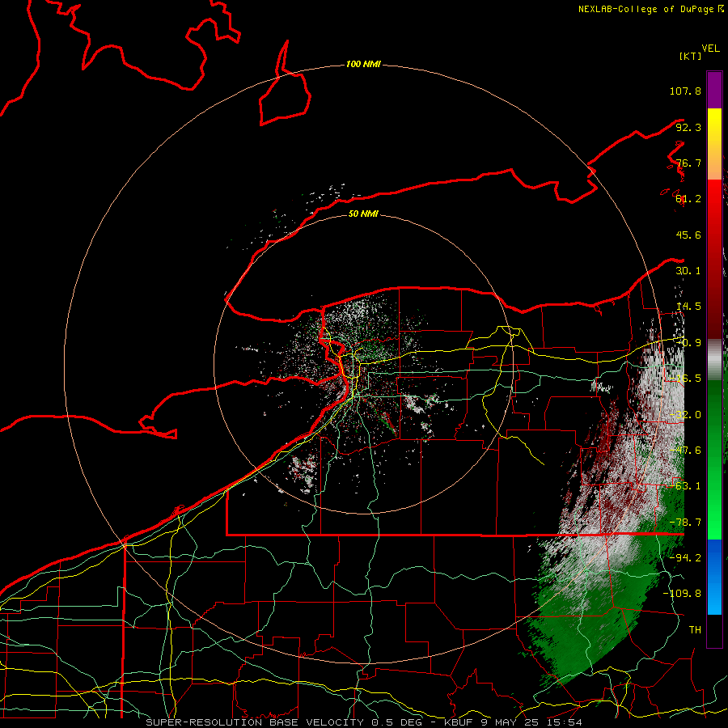Select the -78.7 velocity scale value
Viewport: 728px width, 728px height.
[685, 523]
